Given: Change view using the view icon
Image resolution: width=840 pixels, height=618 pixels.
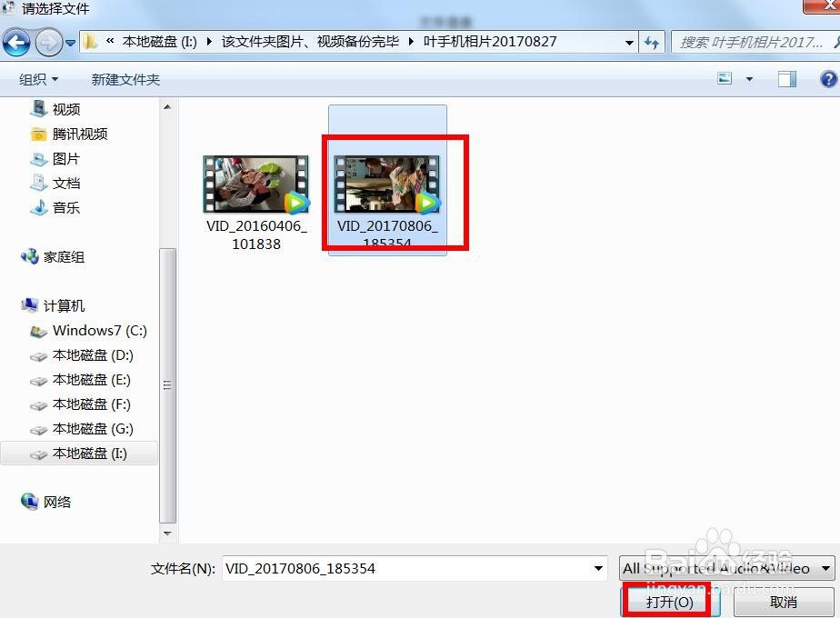Looking at the screenshot, I should click(x=725, y=79).
